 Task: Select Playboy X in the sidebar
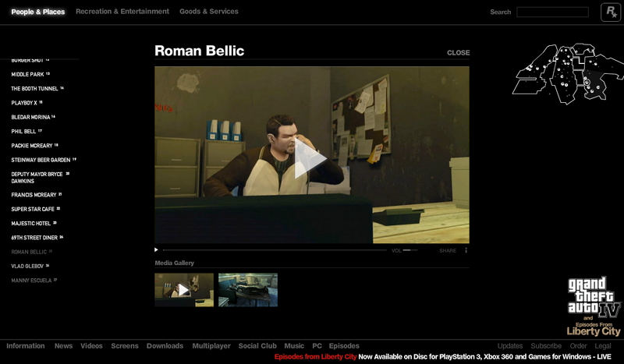pos(27,103)
